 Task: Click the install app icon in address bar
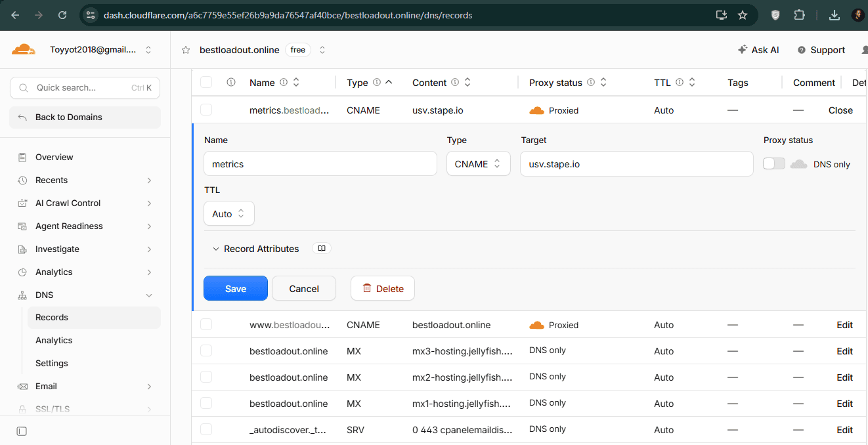point(722,14)
